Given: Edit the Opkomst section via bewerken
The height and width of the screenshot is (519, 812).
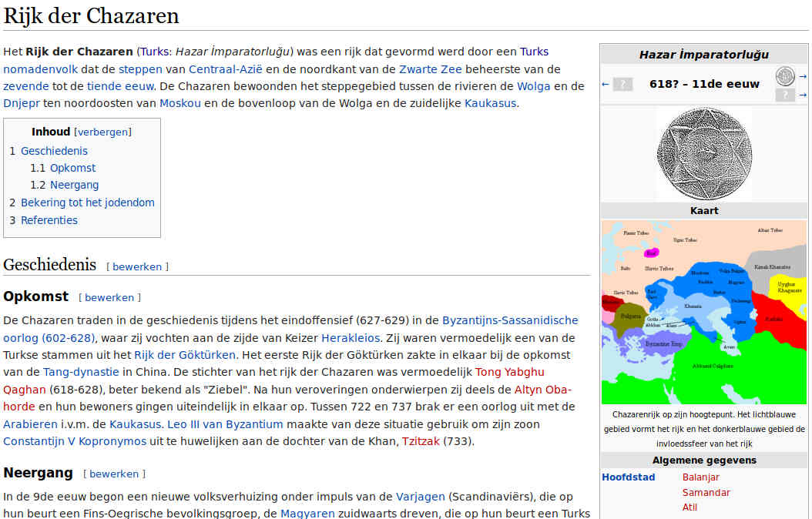Looking at the screenshot, I should point(109,297).
